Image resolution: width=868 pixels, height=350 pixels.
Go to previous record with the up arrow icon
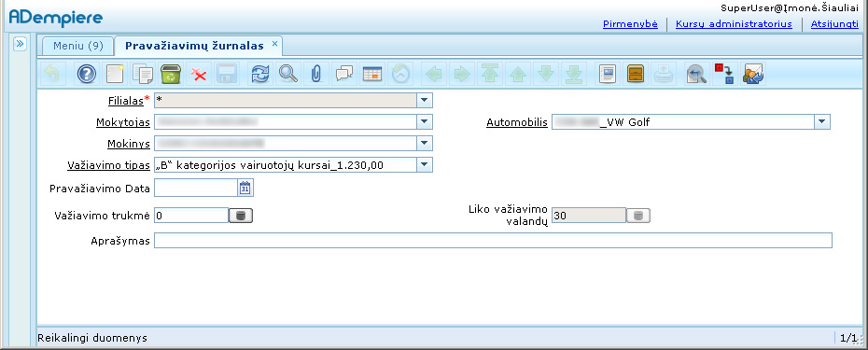pyautogui.click(x=518, y=74)
